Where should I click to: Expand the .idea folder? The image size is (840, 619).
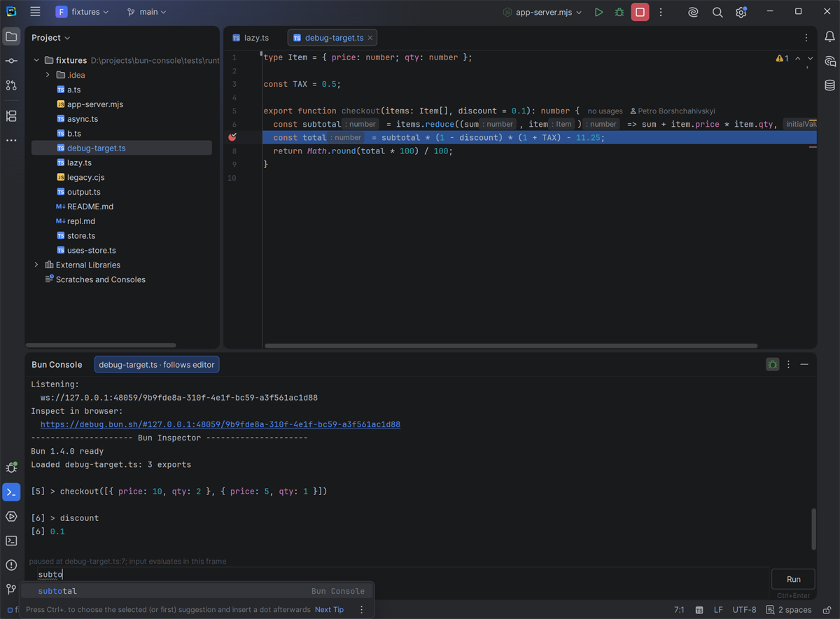point(48,75)
